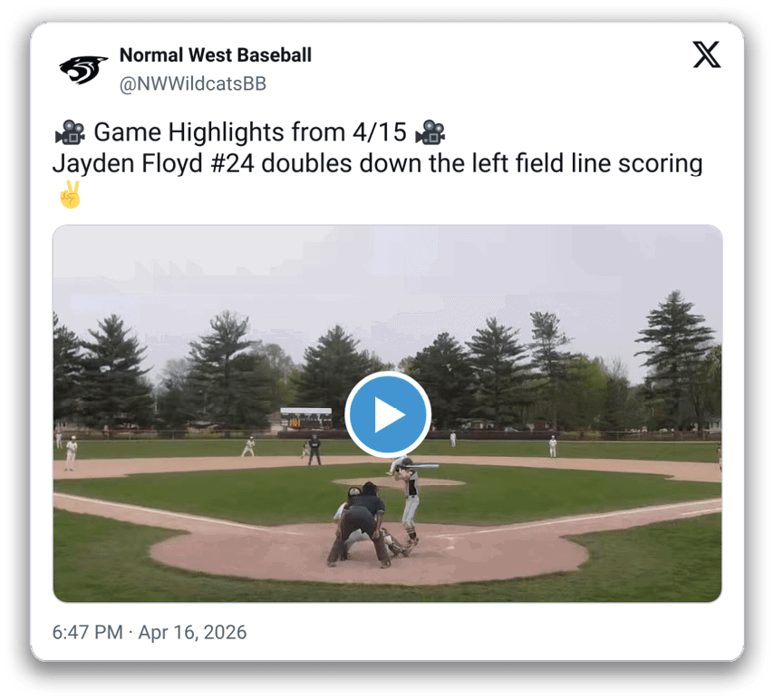Open the Normal West Baseball profile name

coord(215,54)
